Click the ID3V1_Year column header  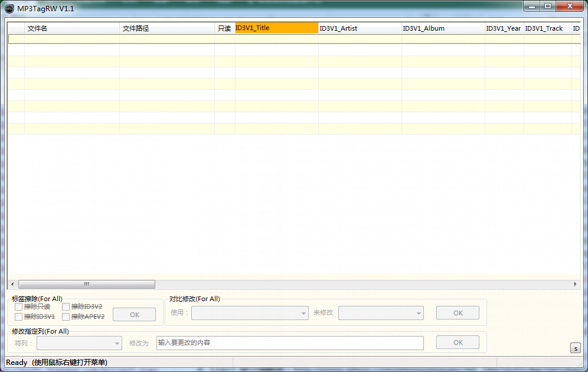click(504, 28)
